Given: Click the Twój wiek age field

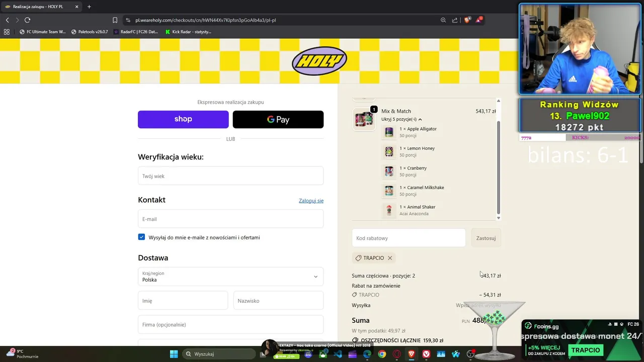Looking at the screenshot, I should 230,176.
